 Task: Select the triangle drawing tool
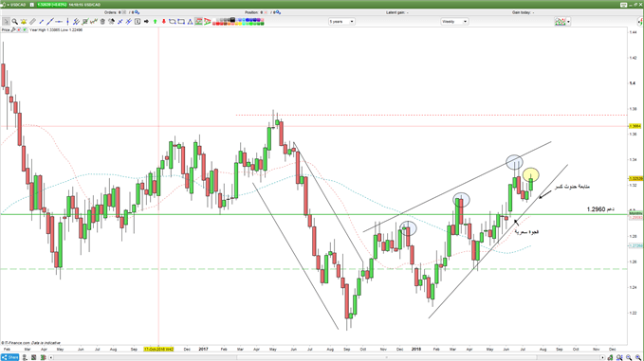click(x=190, y=22)
